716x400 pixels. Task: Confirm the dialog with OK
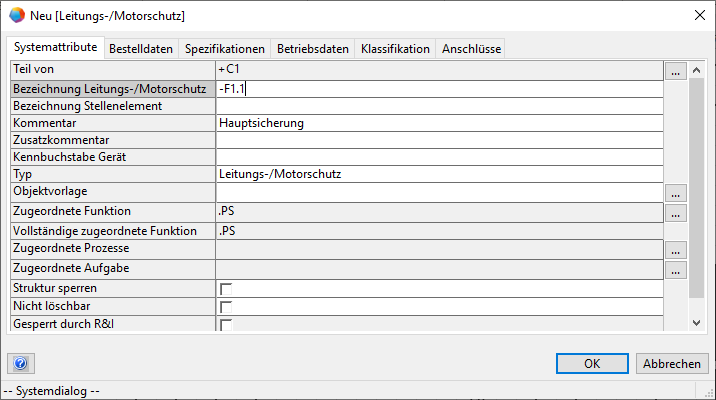592,364
